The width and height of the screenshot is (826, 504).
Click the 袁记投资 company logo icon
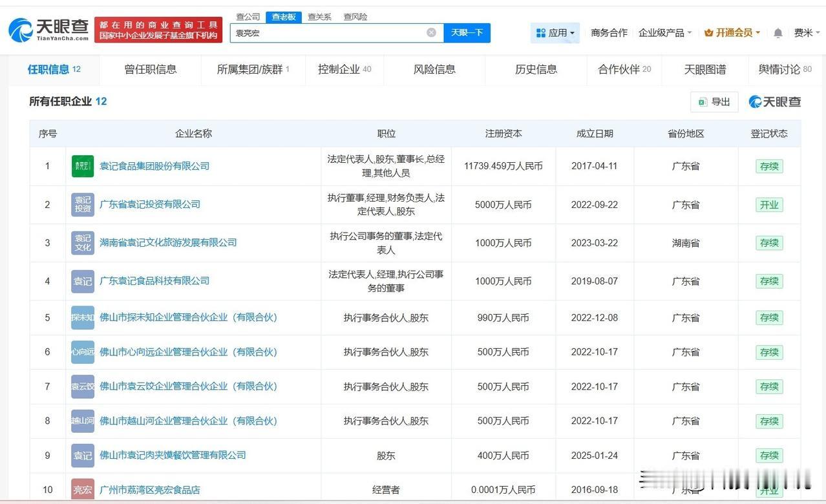click(83, 204)
